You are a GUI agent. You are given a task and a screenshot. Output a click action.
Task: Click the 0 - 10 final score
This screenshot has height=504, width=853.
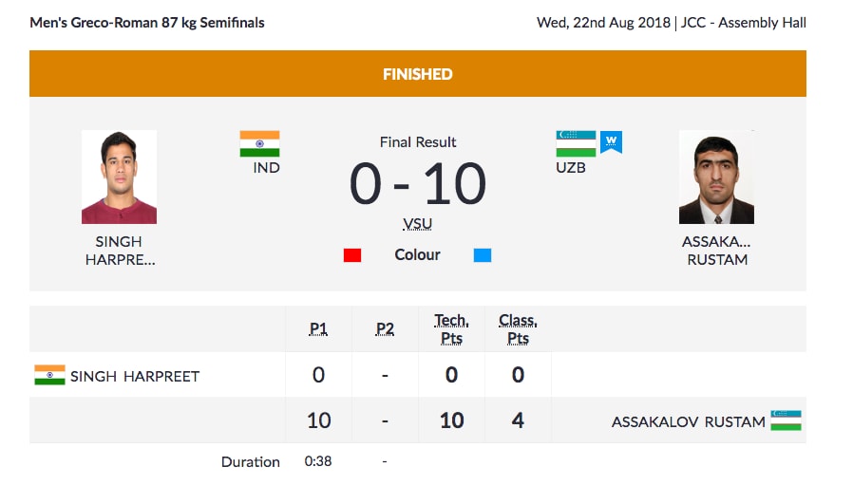(x=418, y=184)
